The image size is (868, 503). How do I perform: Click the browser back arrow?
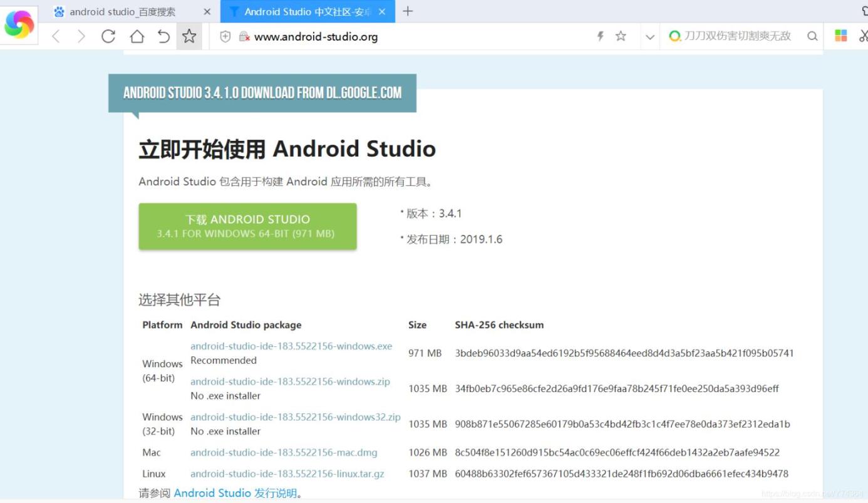56,36
